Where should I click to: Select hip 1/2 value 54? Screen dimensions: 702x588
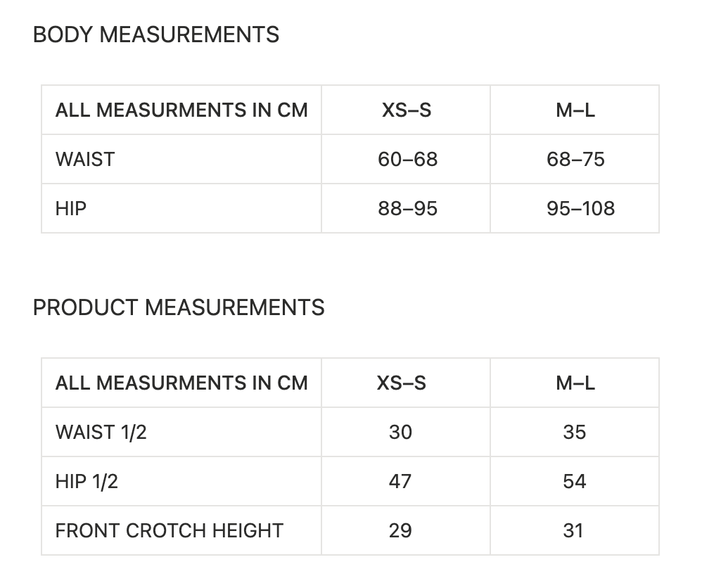575,482
